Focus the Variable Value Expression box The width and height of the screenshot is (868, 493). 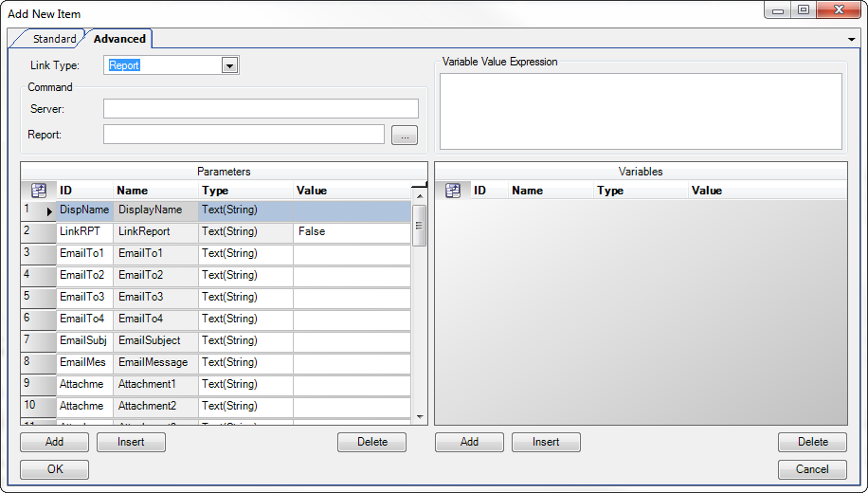[641, 111]
